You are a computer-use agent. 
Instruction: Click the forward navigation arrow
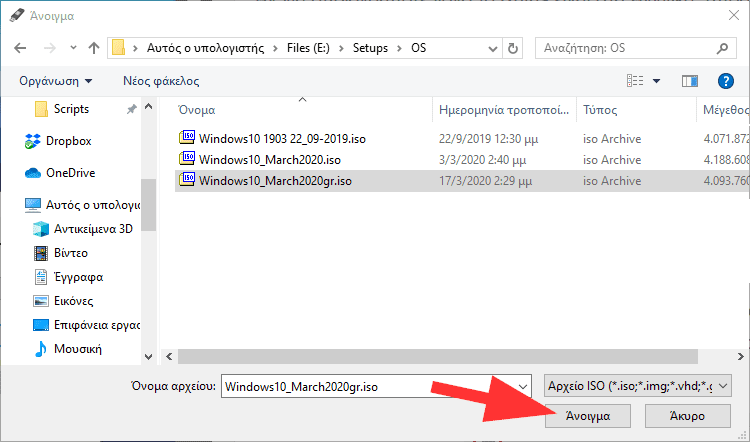[50, 48]
